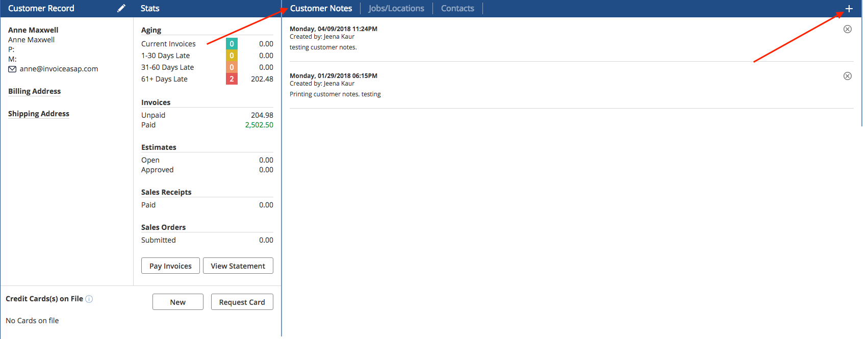Open the Contacts tab
The image size is (868, 339).
[457, 8]
